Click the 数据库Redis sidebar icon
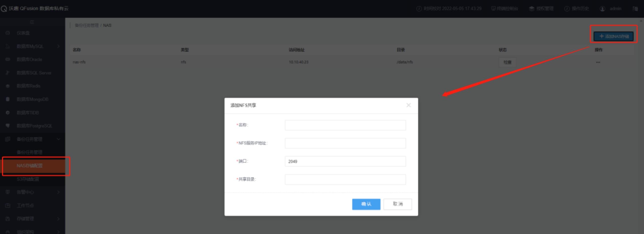The height and width of the screenshot is (234, 644). coord(8,86)
